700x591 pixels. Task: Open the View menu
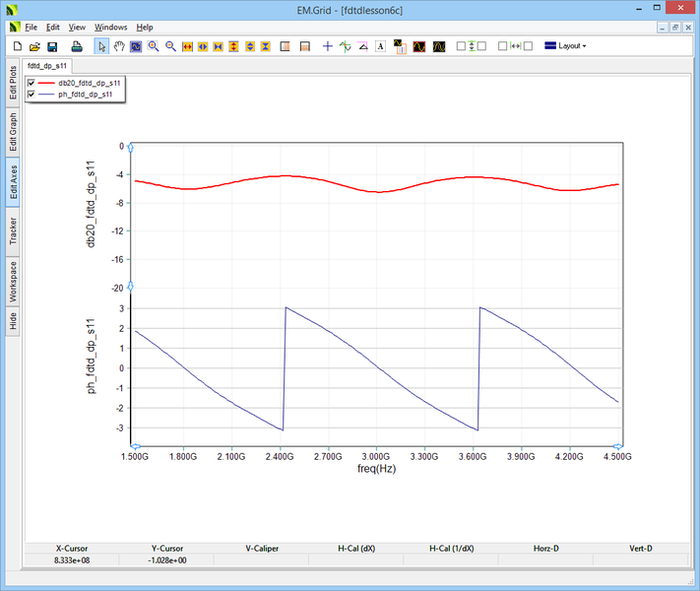[77, 28]
